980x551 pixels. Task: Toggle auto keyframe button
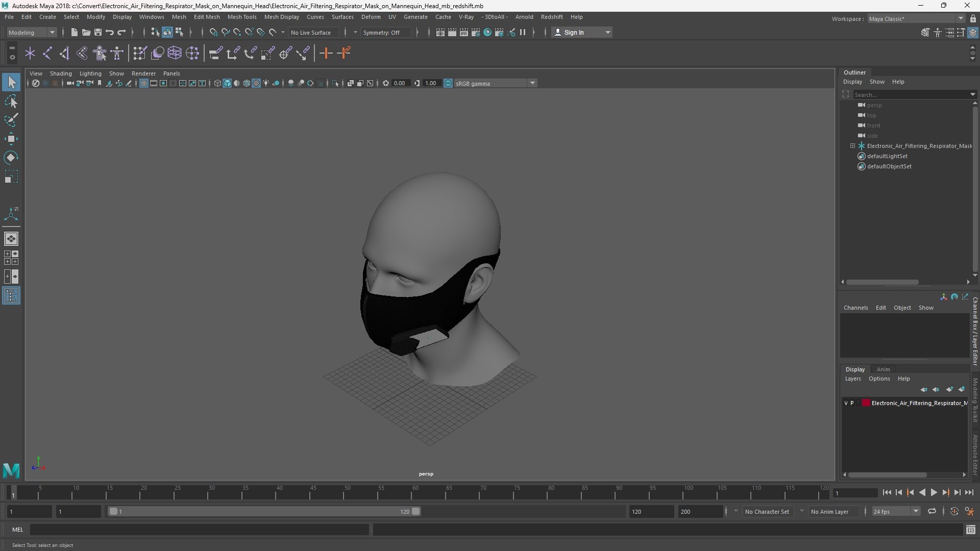954,511
